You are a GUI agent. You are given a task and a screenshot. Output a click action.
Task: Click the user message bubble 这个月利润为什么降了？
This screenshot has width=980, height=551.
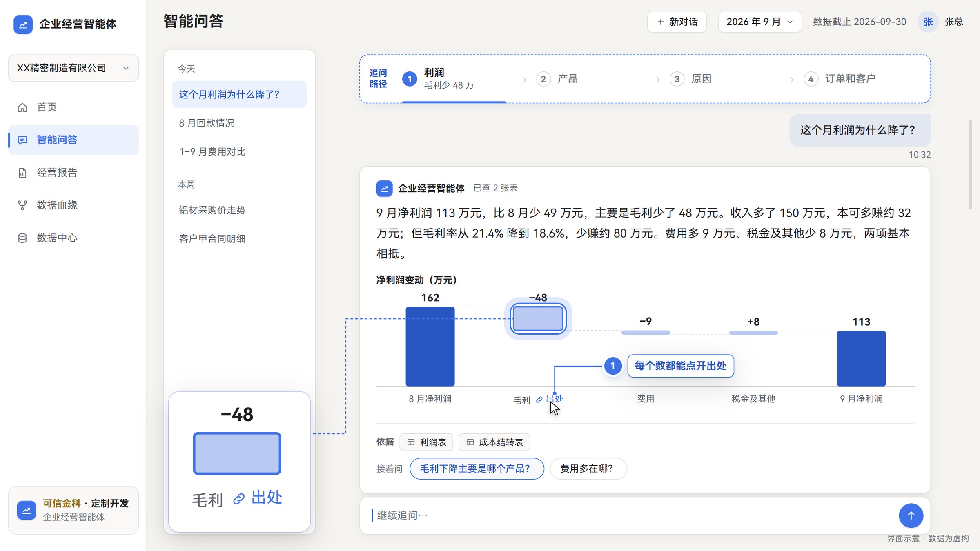[x=860, y=130]
